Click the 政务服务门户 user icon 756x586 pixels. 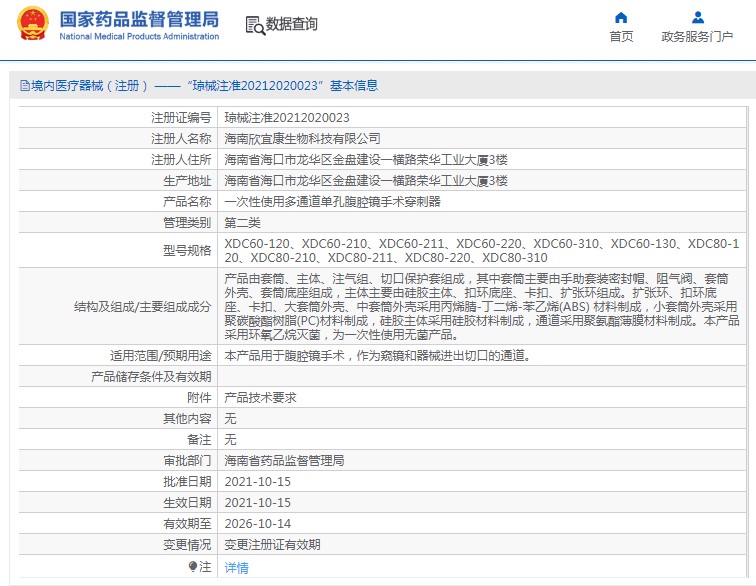(698, 18)
